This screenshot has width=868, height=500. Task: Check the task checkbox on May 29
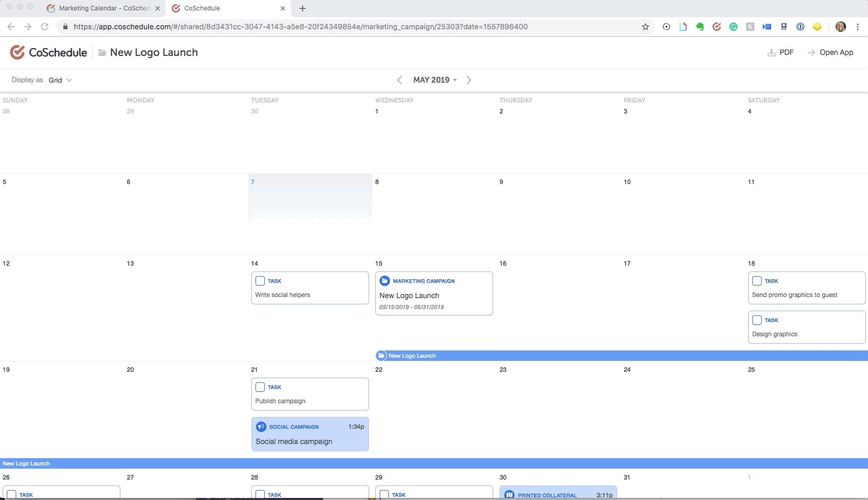(x=384, y=495)
